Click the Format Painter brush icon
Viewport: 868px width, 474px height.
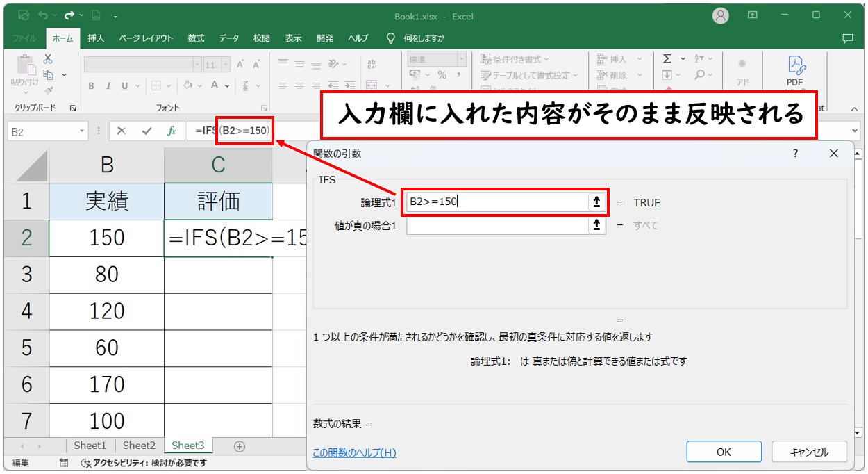[48, 90]
